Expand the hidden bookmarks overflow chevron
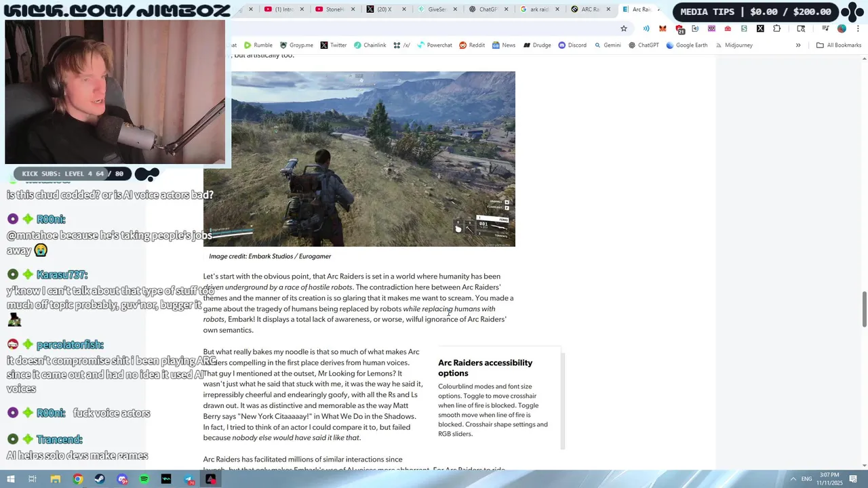 tap(798, 45)
